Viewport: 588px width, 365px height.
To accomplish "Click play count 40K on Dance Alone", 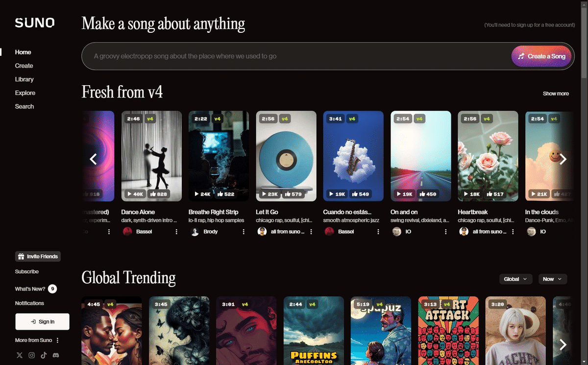I will [135, 194].
